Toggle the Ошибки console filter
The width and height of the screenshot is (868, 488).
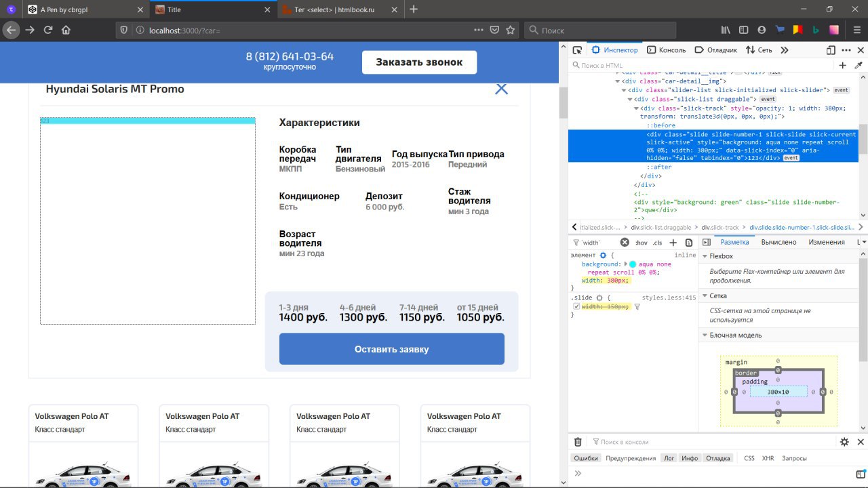point(586,458)
